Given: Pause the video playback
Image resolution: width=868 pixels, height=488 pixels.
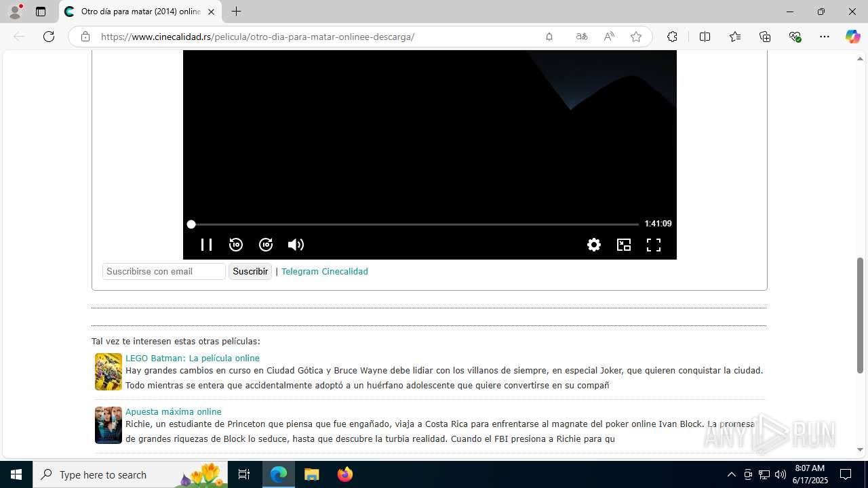Looking at the screenshot, I should click(206, 245).
